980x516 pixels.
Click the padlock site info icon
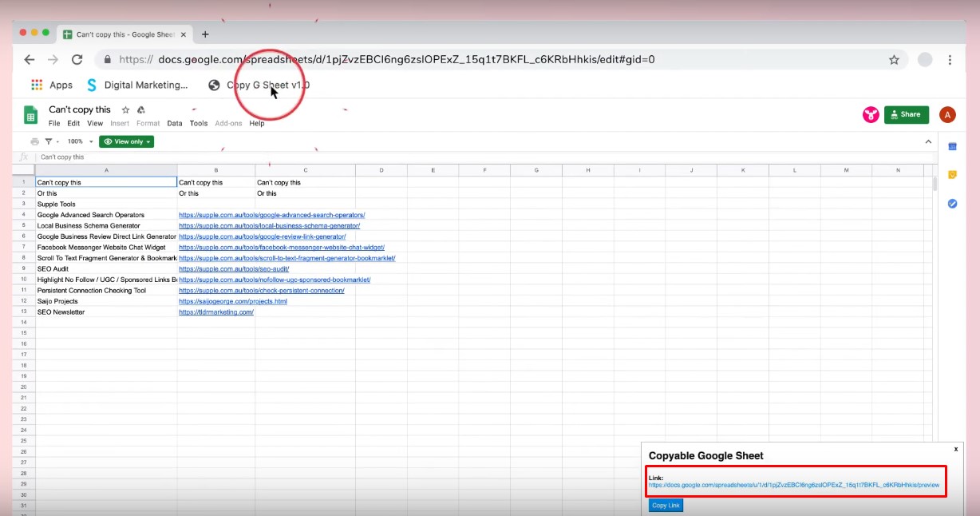[x=107, y=59]
